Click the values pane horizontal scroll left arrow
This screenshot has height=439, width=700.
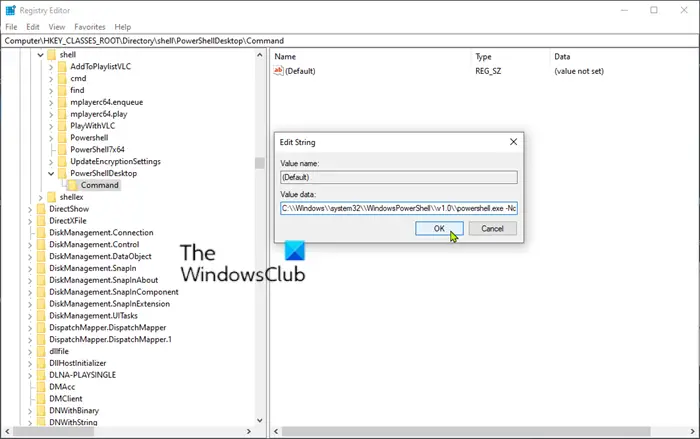tap(276, 431)
